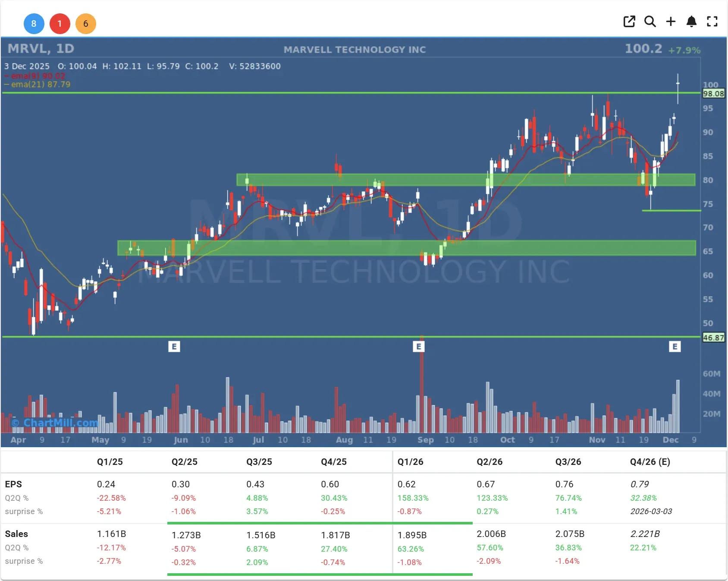Click the MARVELL TECHNOLOGY INC company name
The image size is (728, 581).
[x=355, y=49]
